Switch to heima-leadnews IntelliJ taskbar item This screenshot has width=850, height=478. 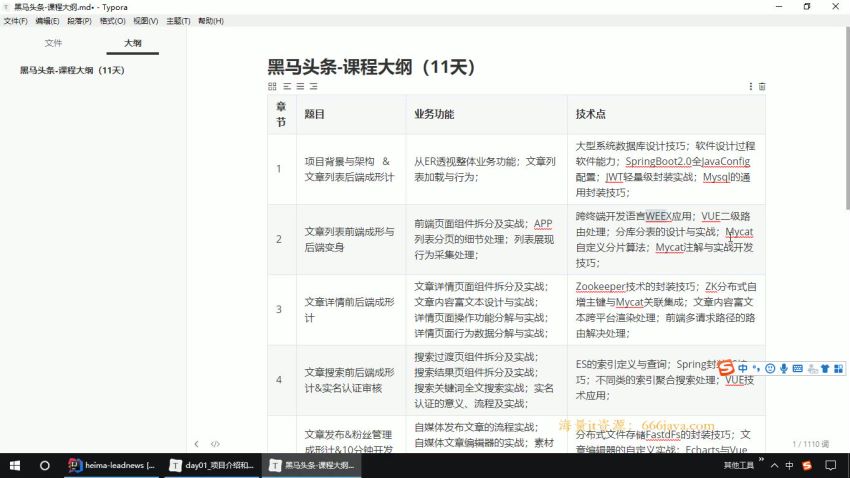coord(112,466)
